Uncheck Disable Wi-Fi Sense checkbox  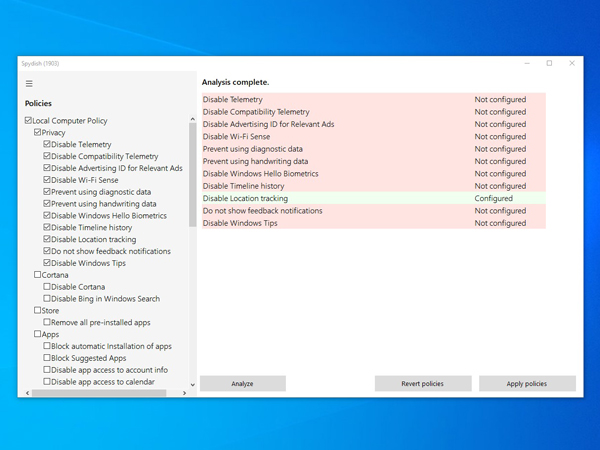(47, 180)
